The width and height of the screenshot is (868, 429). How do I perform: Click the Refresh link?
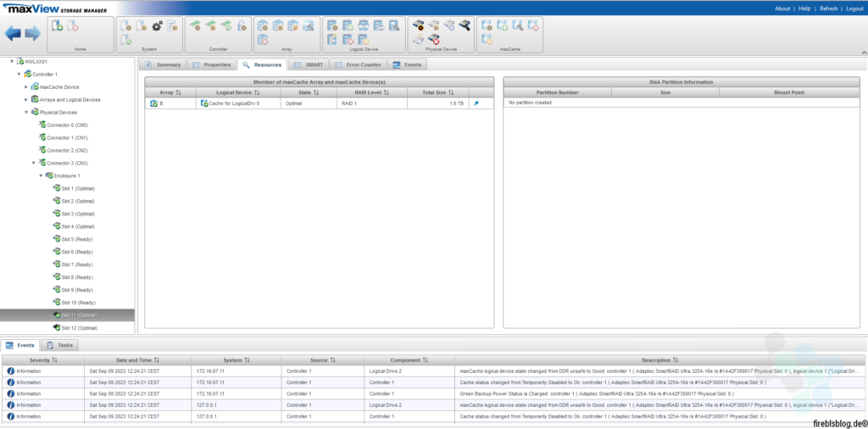point(829,8)
